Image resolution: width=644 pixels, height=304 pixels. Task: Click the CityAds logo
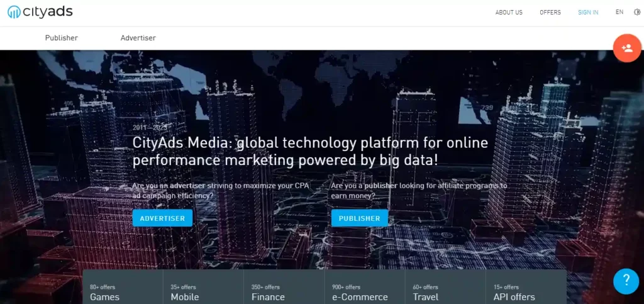[40, 12]
